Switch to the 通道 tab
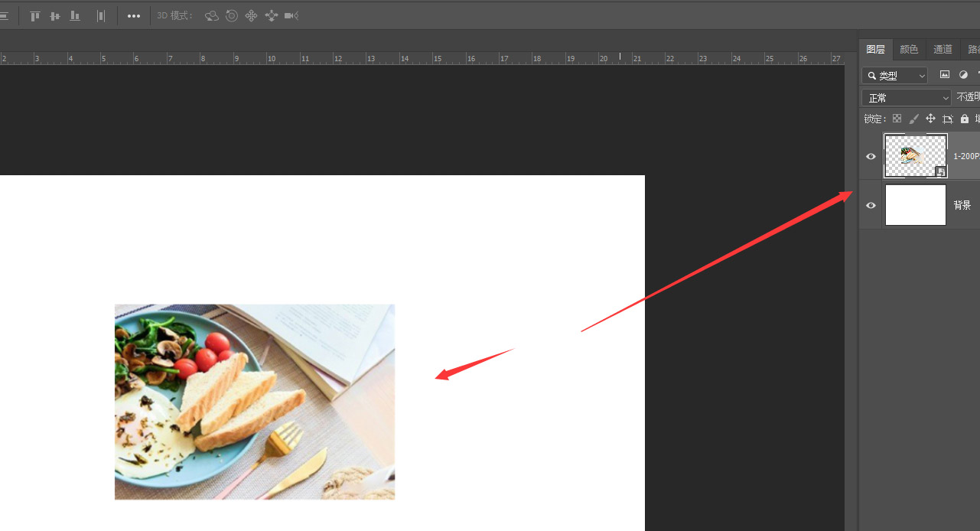This screenshot has height=531, width=980. [x=943, y=49]
